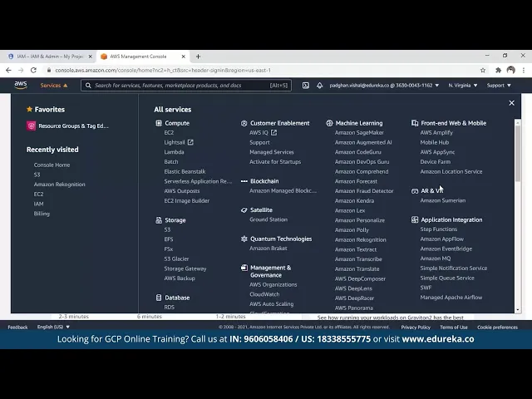The height and width of the screenshot is (399, 532).
Task: Click the browser address bar
Action: coord(261,70)
